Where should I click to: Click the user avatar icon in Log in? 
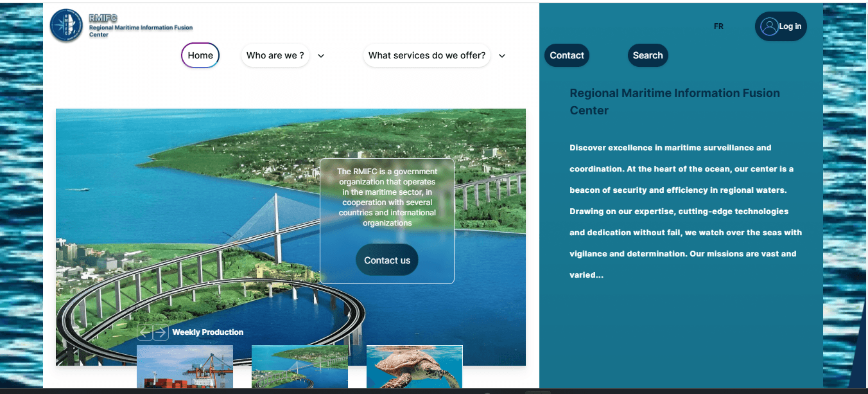click(768, 26)
